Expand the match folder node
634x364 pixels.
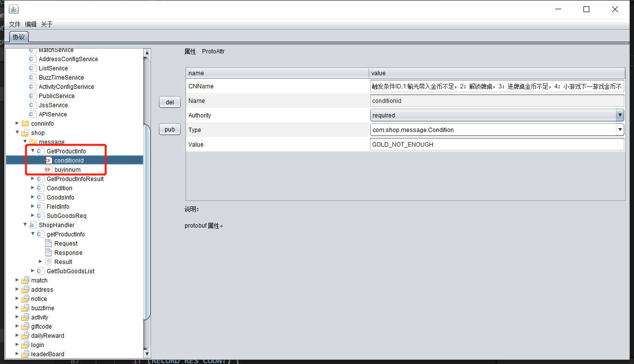(x=17, y=281)
